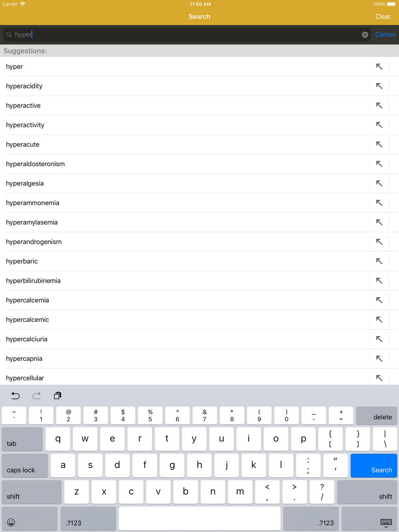
Task: Tap the redo arrow above the keyboard
Action: [36, 396]
